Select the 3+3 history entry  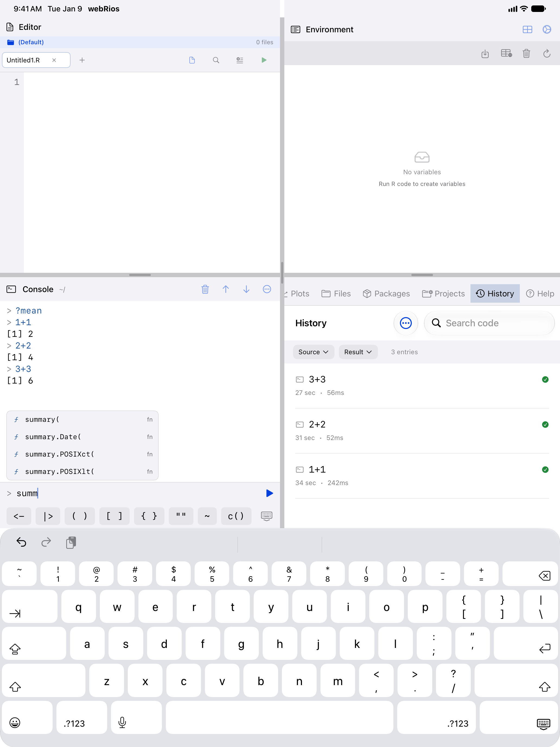tap(422, 386)
